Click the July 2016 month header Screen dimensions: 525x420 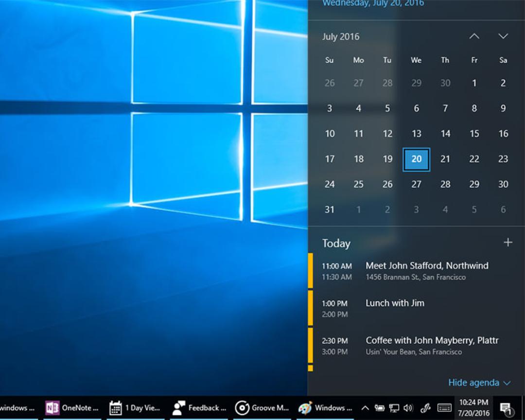click(x=340, y=36)
